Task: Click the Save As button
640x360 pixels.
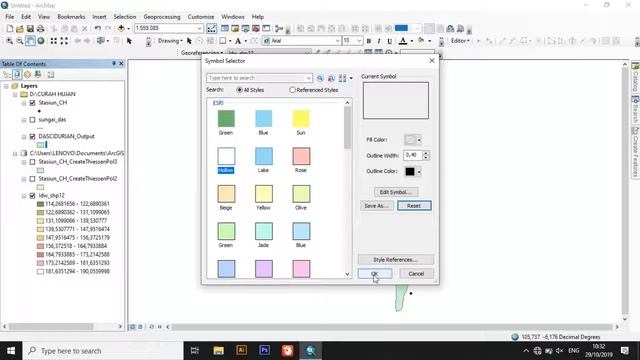Action: [x=376, y=206]
